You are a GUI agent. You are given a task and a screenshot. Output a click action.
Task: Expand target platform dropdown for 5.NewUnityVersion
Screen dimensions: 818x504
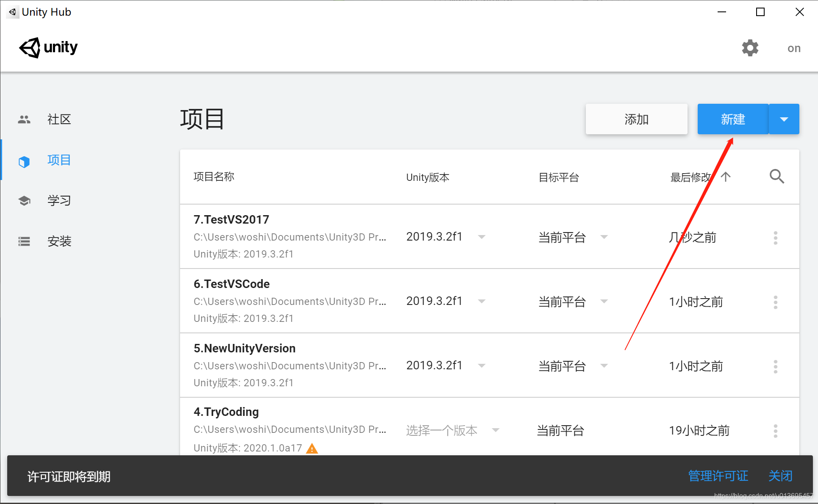(604, 366)
